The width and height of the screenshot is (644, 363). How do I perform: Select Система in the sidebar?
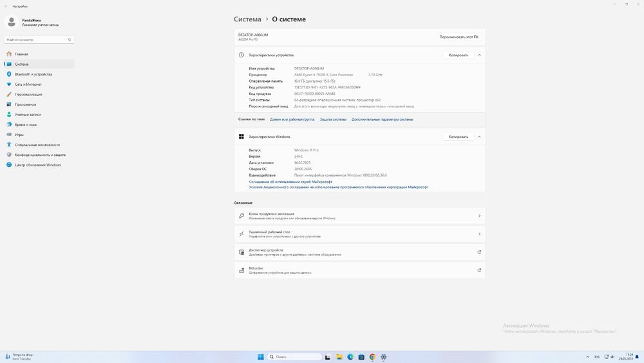pyautogui.click(x=39, y=64)
